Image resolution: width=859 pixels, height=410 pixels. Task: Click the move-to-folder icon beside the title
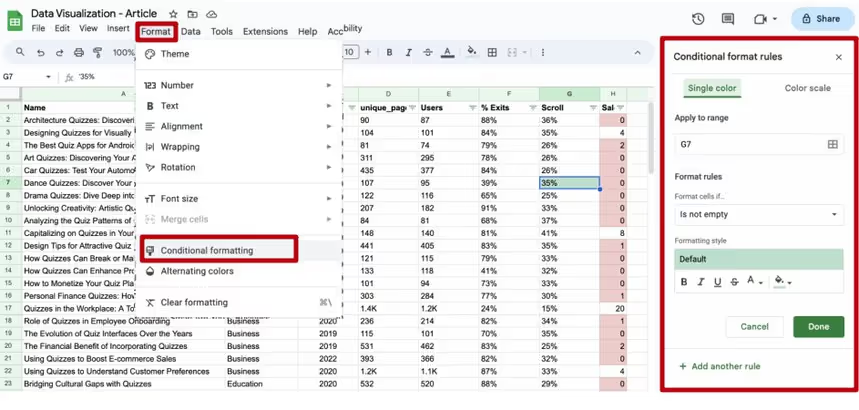pyautogui.click(x=192, y=14)
